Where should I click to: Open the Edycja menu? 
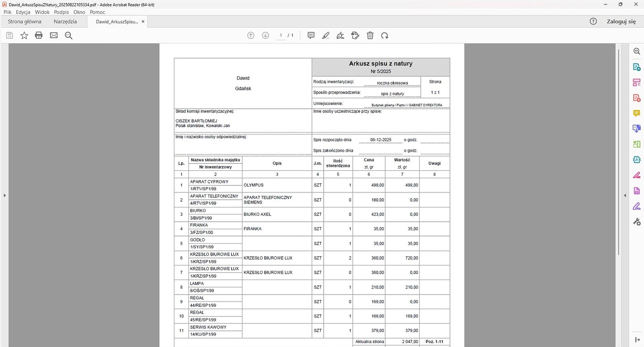click(23, 12)
